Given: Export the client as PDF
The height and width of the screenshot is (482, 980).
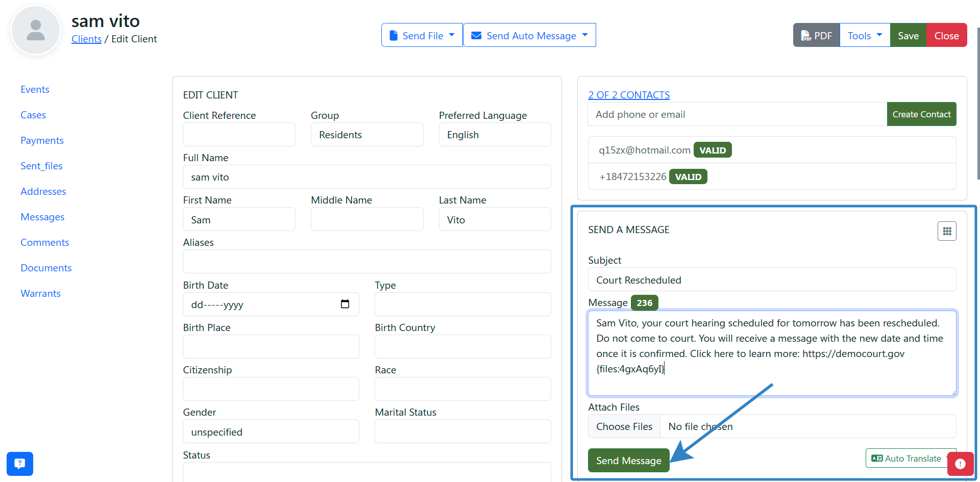Looking at the screenshot, I should coord(817,35).
